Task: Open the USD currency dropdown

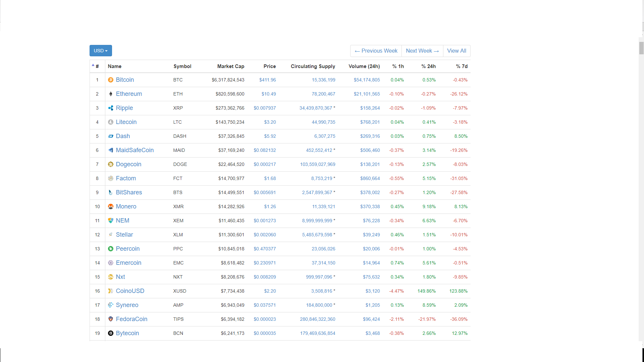Action: 101,51
